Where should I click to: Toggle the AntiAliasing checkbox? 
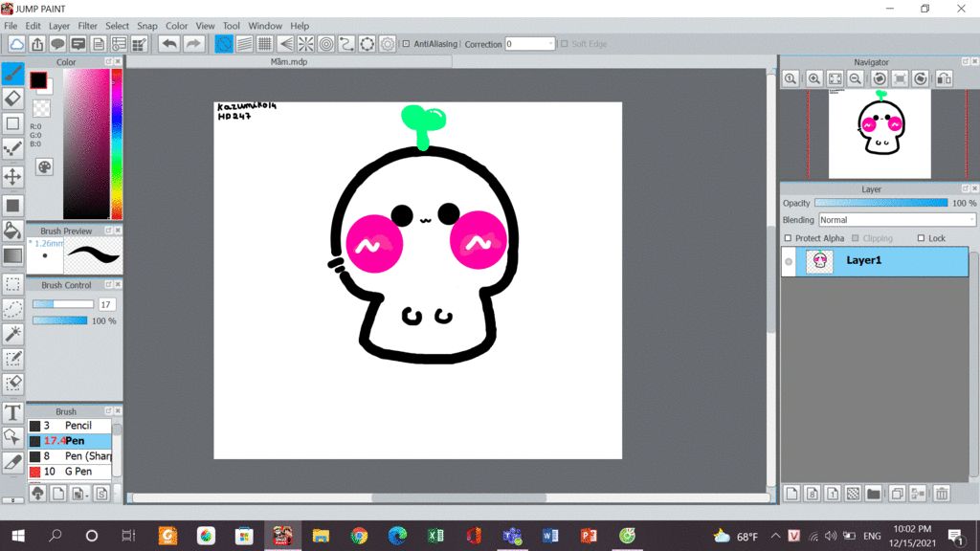pyautogui.click(x=406, y=44)
